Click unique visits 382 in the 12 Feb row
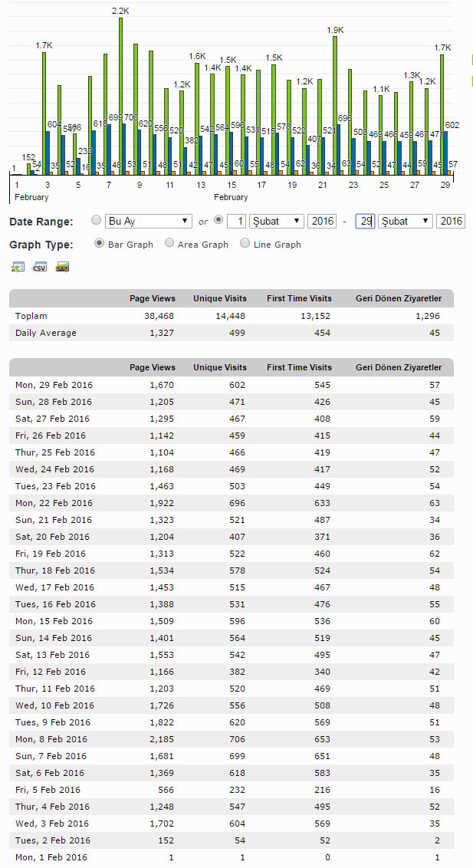The height and width of the screenshot is (868, 473). point(238,672)
